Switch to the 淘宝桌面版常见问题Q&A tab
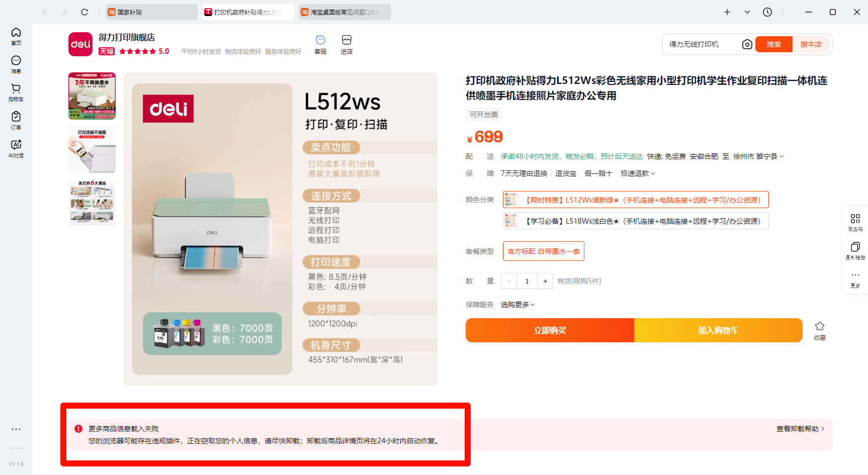868x475 pixels. [345, 12]
